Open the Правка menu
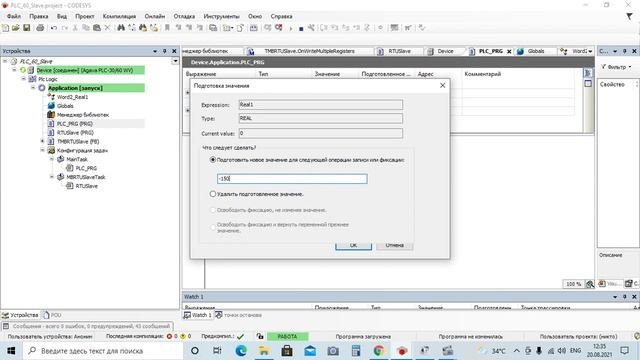The image size is (640, 360). (x=39, y=16)
